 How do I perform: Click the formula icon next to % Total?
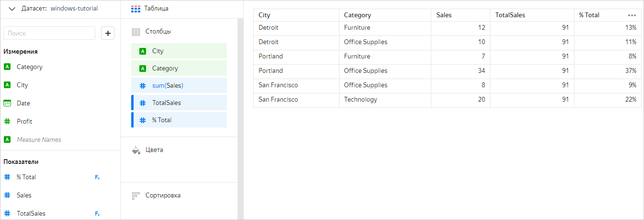[97, 177]
